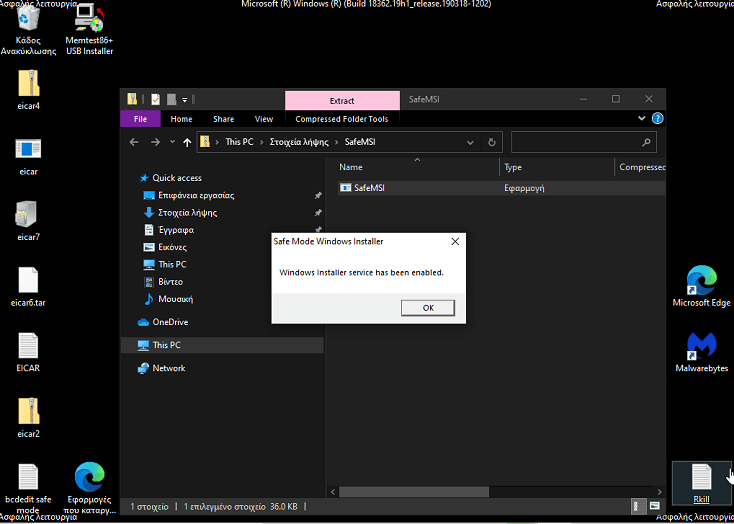Select the eicar6.tar file icon
Viewport: 734px width, 524px height.
coord(28,280)
